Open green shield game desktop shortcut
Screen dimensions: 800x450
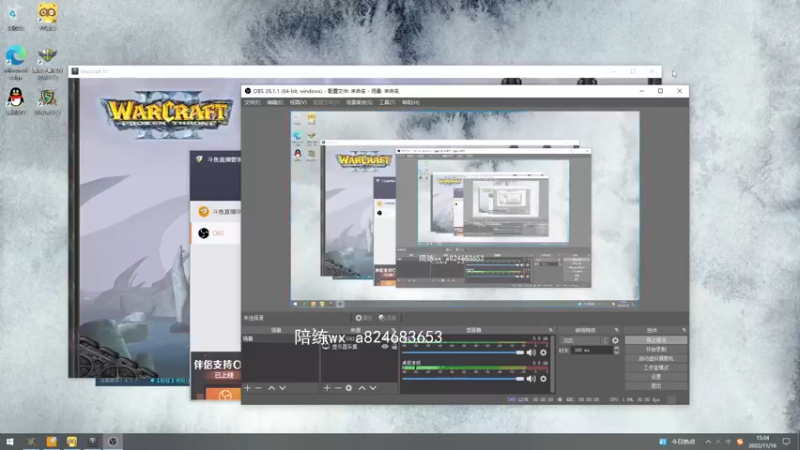pyautogui.click(x=47, y=101)
